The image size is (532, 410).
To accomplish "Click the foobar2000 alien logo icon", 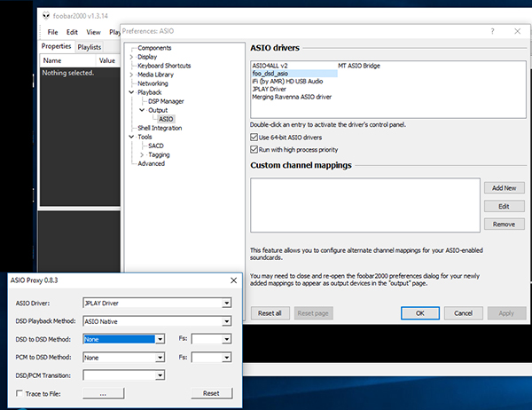I will click(46, 16).
